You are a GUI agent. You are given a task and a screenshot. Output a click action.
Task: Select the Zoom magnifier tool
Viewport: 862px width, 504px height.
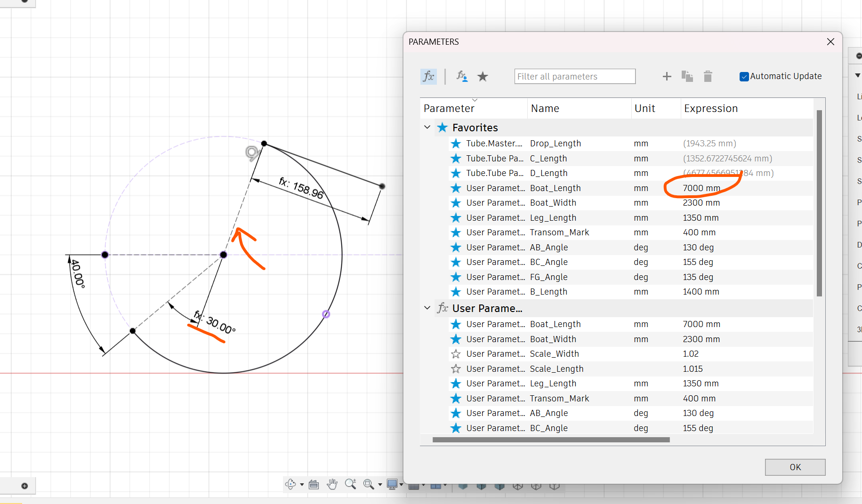pyautogui.click(x=350, y=484)
